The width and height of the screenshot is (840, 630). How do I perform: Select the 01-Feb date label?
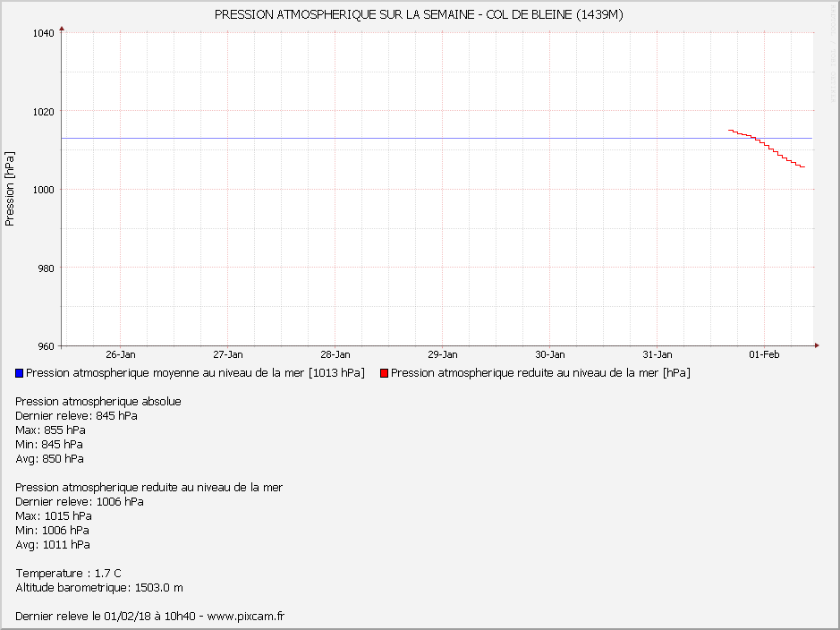(x=764, y=355)
